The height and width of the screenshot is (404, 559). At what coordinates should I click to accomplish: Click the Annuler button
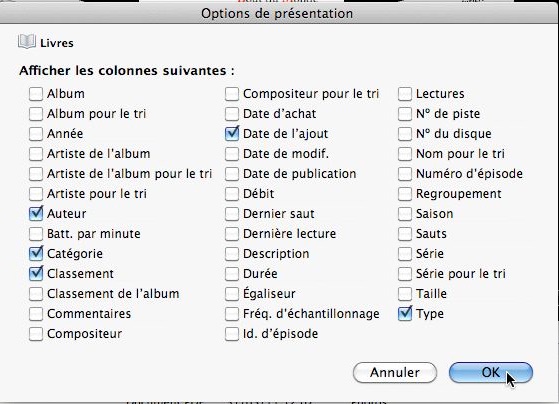coord(395,372)
